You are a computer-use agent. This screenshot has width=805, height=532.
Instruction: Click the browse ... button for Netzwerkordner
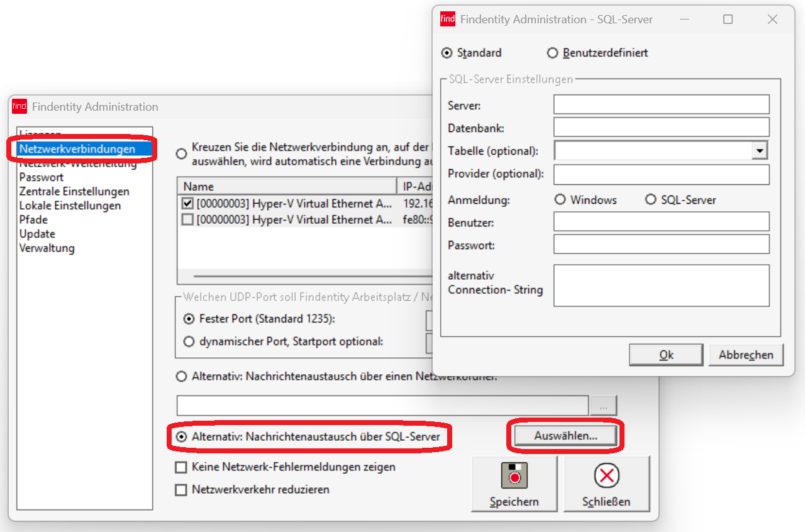[x=604, y=406]
